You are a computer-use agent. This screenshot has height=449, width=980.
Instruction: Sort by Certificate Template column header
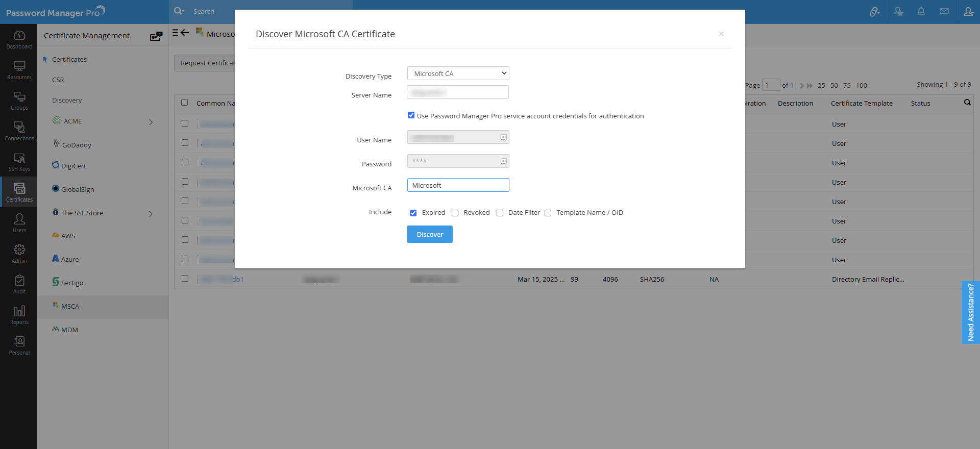coord(862,103)
